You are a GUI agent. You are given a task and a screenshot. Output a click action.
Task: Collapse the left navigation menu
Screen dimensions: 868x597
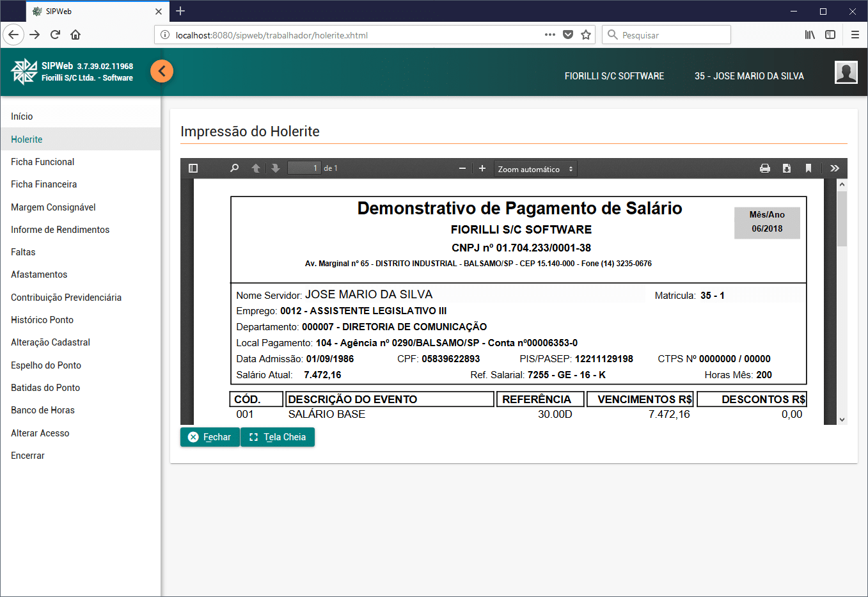pos(162,71)
